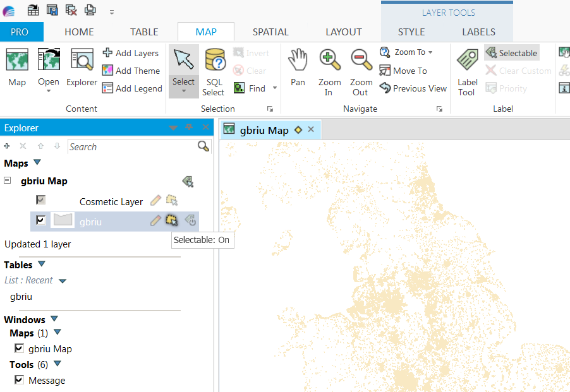Collapse the gbriu Map tree node
The image size is (570, 392).
pyautogui.click(x=7, y=181)
